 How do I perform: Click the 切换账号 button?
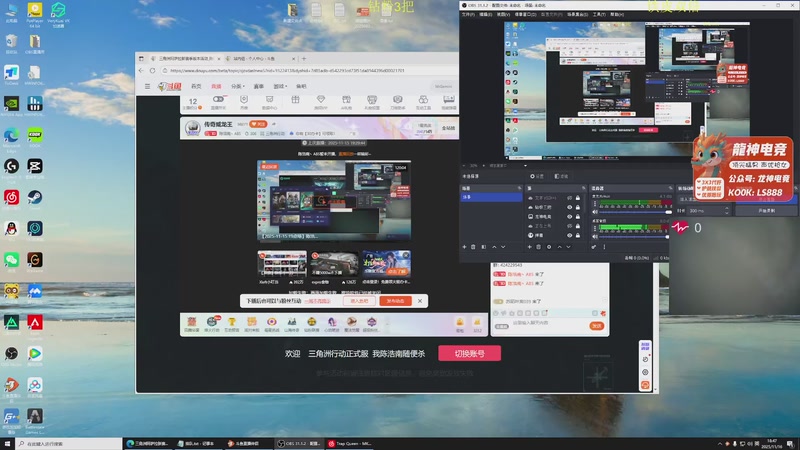pyautogui.click(x=469, y=353)
